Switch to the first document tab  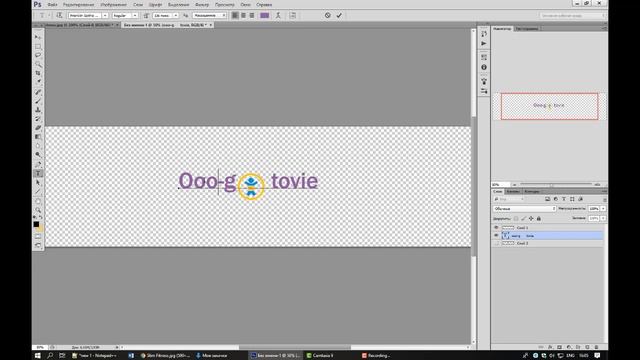[79, 25]
